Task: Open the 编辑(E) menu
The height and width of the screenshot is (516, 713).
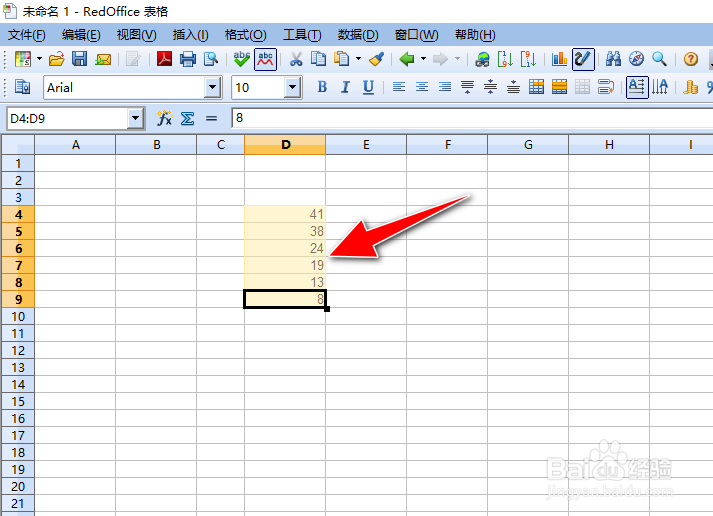Action: click(x=81, y=35)
